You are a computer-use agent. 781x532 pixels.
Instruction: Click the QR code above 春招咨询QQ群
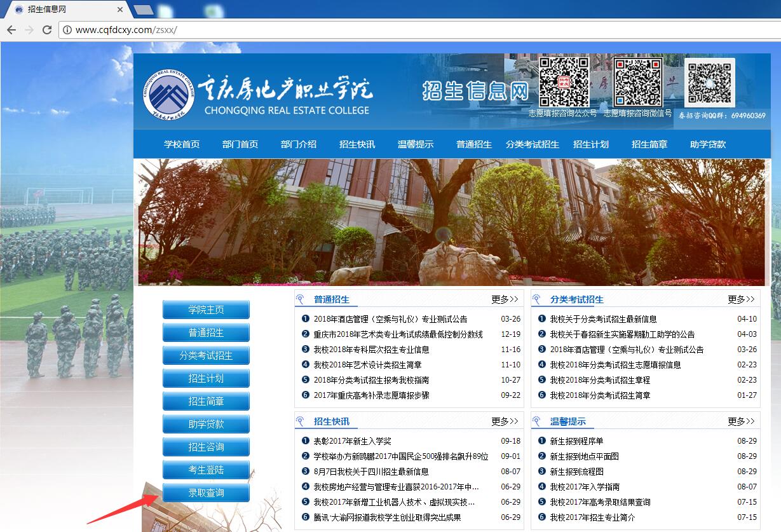[x=709, y=83]
